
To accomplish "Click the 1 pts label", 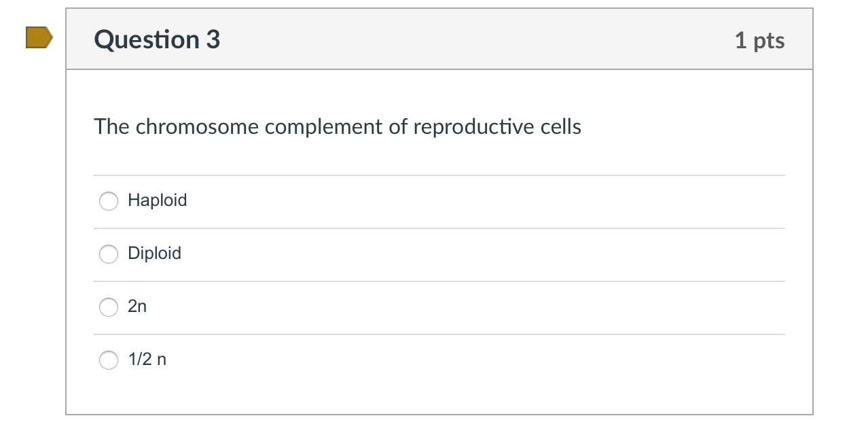I will pyautogui.click(x=760, y=40).
